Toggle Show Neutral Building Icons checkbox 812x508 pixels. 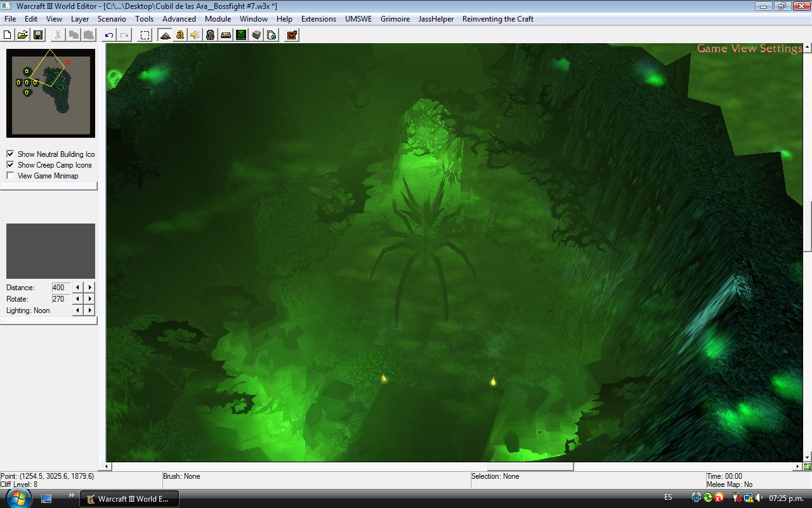(10, 154)
